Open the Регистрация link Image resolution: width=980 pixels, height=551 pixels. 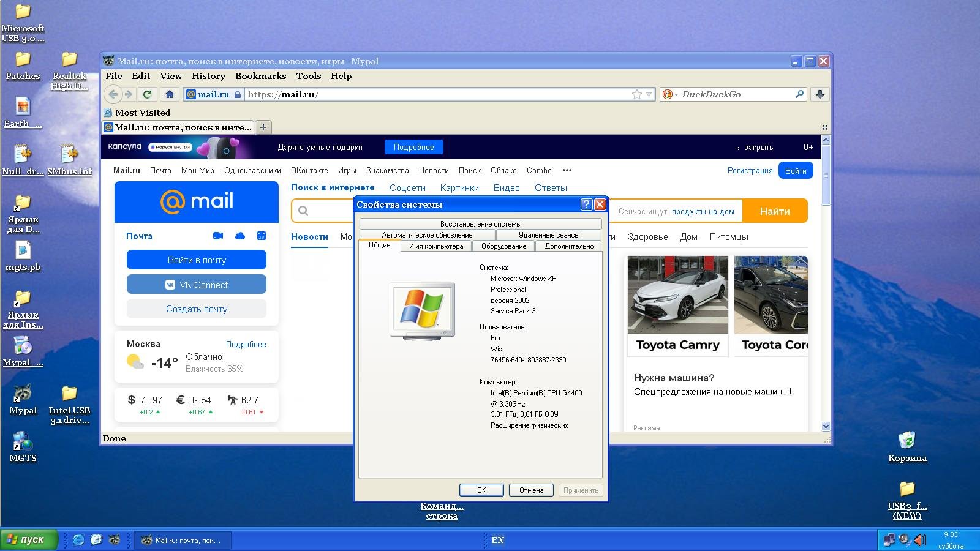click(750, 171)
